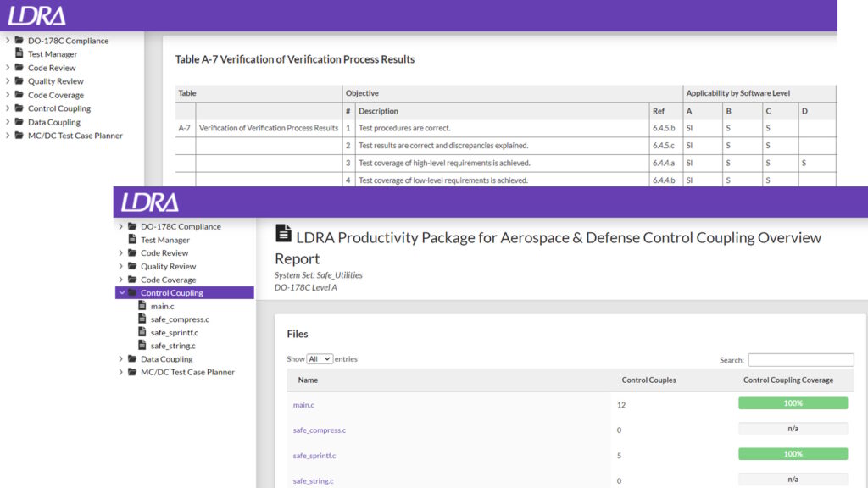Viewport: 868px width, 488px height.
Task: Click MC/DC Test Case Planner folder icon, front window
Action: pos(132,372)
